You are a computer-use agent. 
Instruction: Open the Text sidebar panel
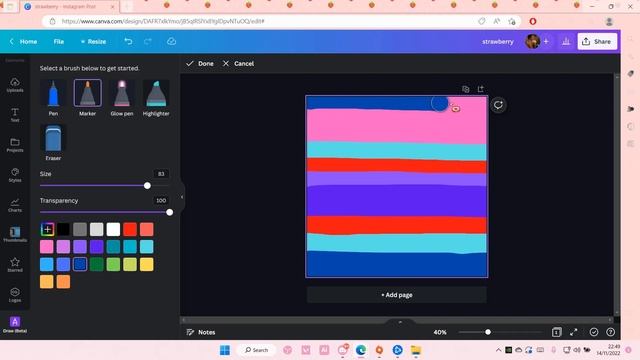pos(15,115)
